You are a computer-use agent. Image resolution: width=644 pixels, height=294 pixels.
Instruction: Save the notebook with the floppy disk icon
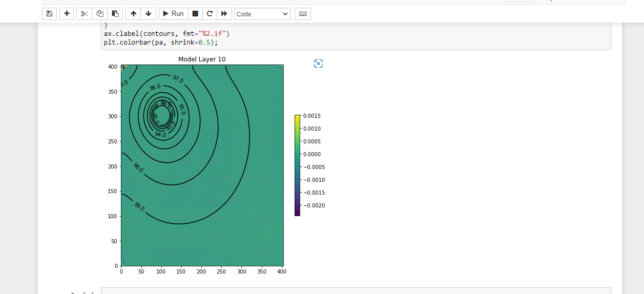(x=49, y=14)
